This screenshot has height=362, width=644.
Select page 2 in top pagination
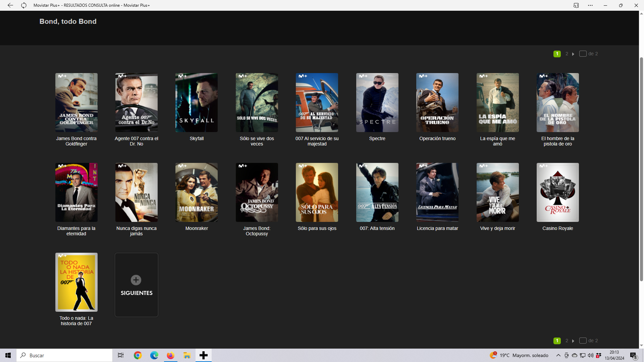tap(567, 54)
